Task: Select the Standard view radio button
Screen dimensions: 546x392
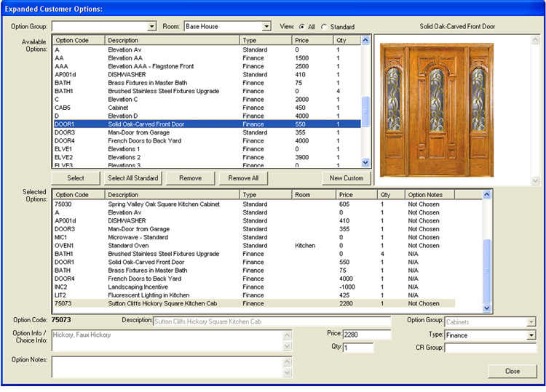Action: click(324, 27)
